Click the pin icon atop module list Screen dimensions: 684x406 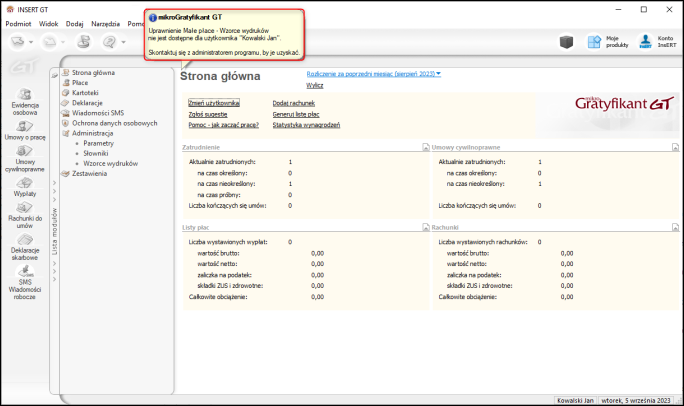pyautogui.click(x=55, y=75)
